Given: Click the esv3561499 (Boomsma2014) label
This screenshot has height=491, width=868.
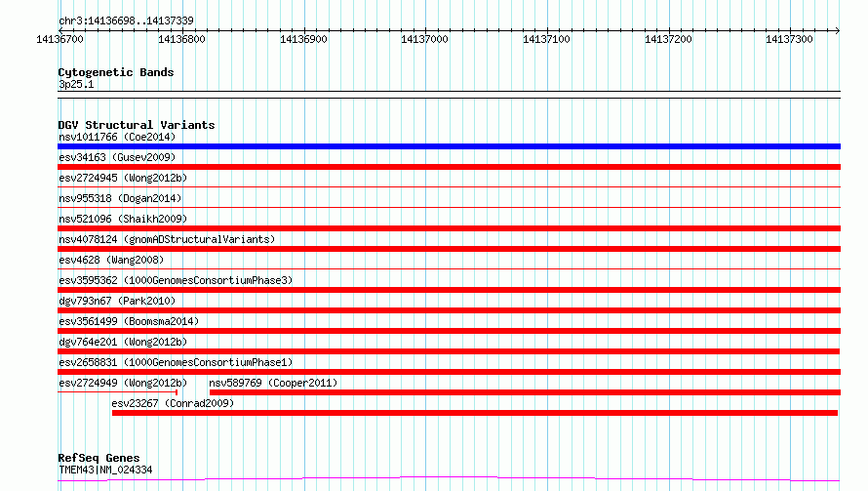Looking at the screenshot, I should click(129, 321).
